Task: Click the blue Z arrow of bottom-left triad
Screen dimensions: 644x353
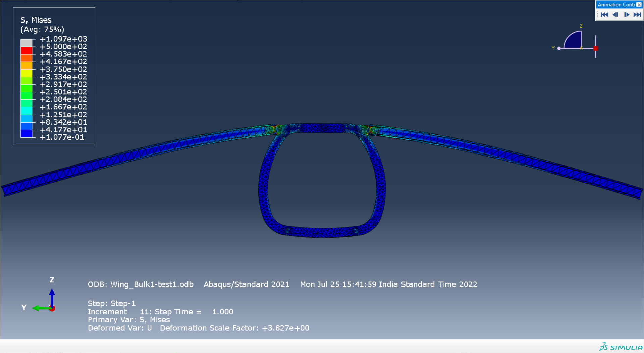Action: pyautogui.click(x=52, y=296)
